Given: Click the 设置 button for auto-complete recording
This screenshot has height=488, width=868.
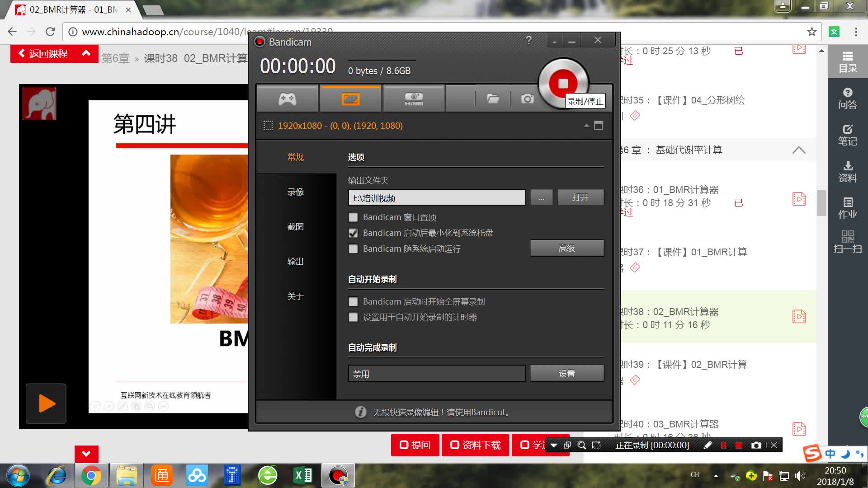Looking at the screenshot, I should coord(567,374).
